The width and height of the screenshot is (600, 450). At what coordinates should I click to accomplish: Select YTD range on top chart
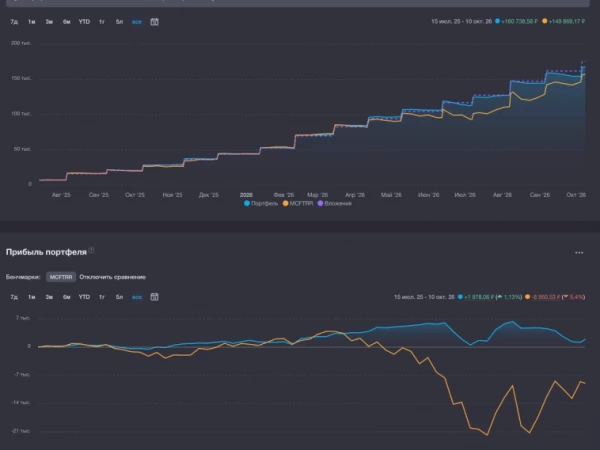click(84, 22)
